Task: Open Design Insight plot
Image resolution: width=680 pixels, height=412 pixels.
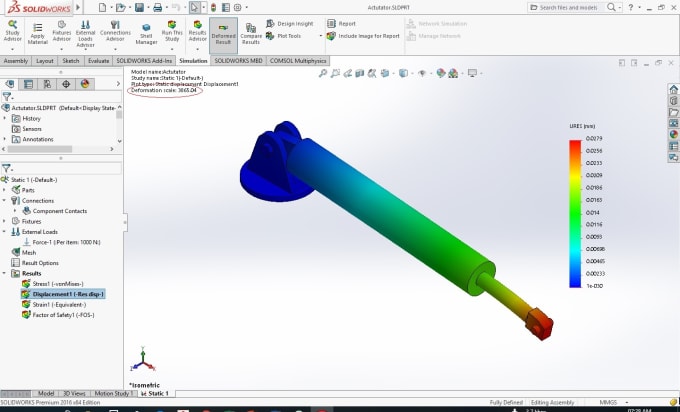Action: pos(290,23)
